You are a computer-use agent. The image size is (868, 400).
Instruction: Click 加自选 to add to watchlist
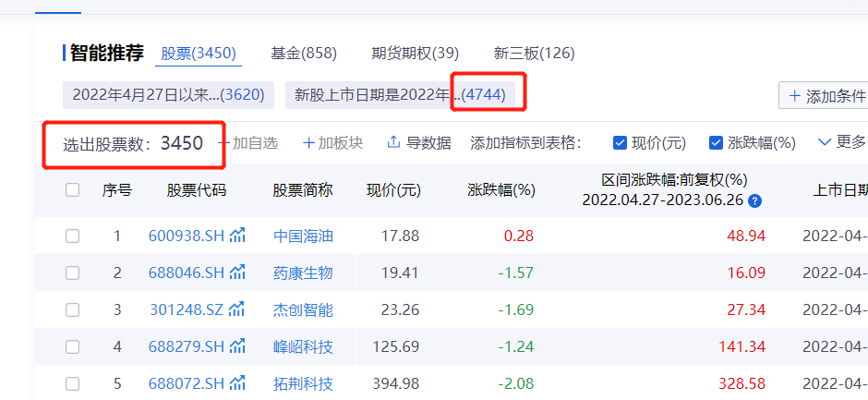(248, 143)
